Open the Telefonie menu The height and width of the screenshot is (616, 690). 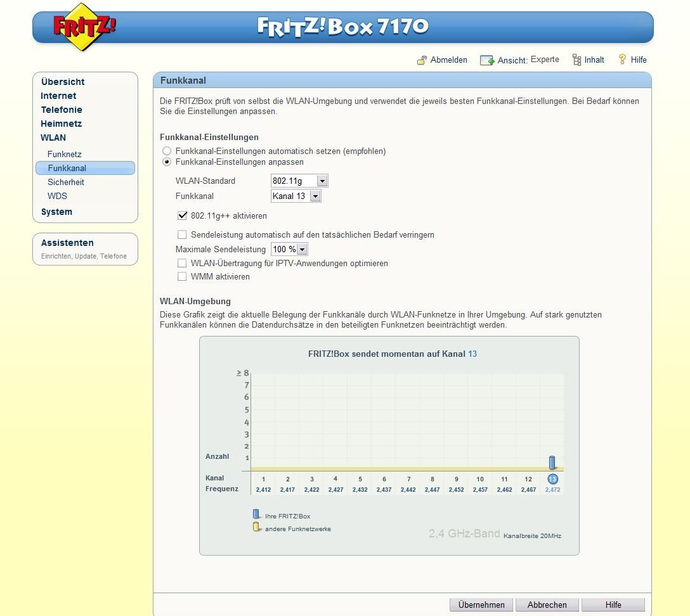pos(62,110)
